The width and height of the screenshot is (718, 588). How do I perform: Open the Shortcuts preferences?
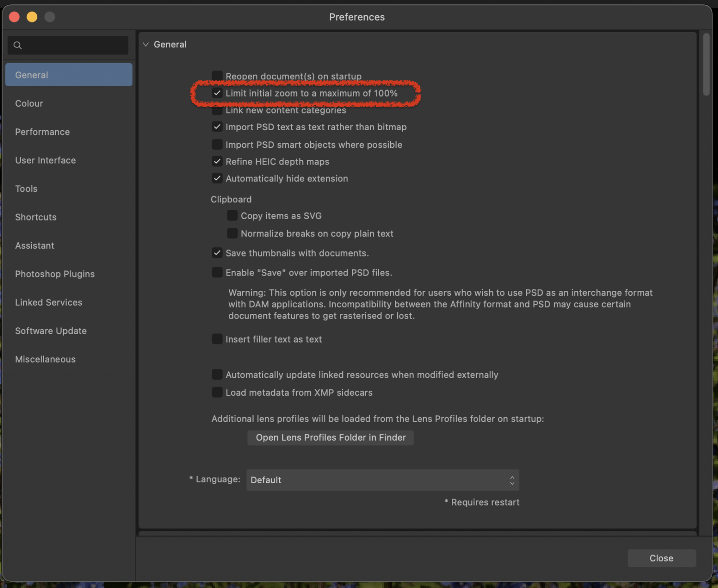pyautogui.click(x=35, y=217)
